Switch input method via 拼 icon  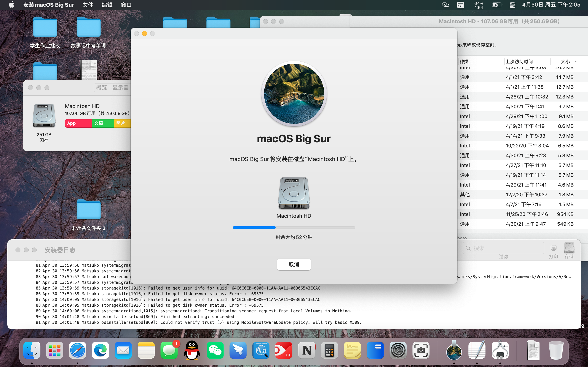[x=460, y=5]
